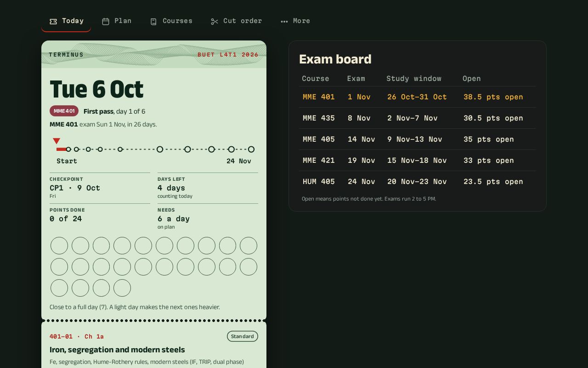Open the More menu
Image resolution: width=588 pixels, height=368 pixels.
(295, 21)
